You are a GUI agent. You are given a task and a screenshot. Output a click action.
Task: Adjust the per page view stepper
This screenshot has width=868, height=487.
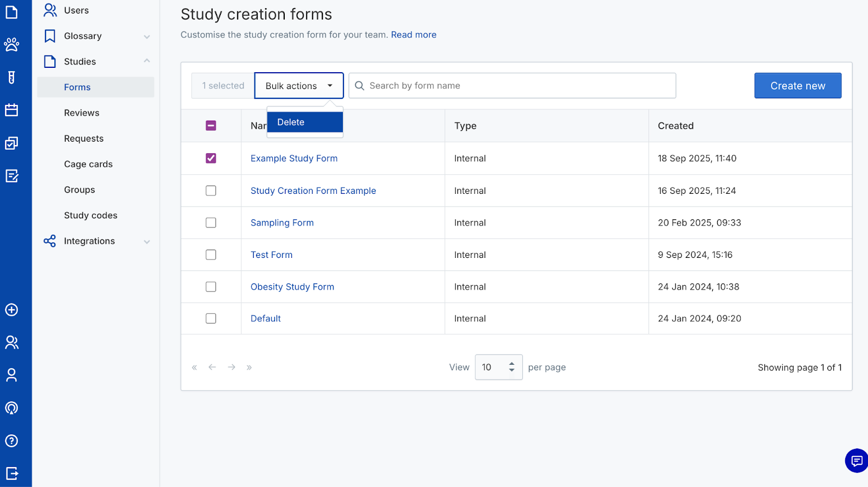click(511, 368)
